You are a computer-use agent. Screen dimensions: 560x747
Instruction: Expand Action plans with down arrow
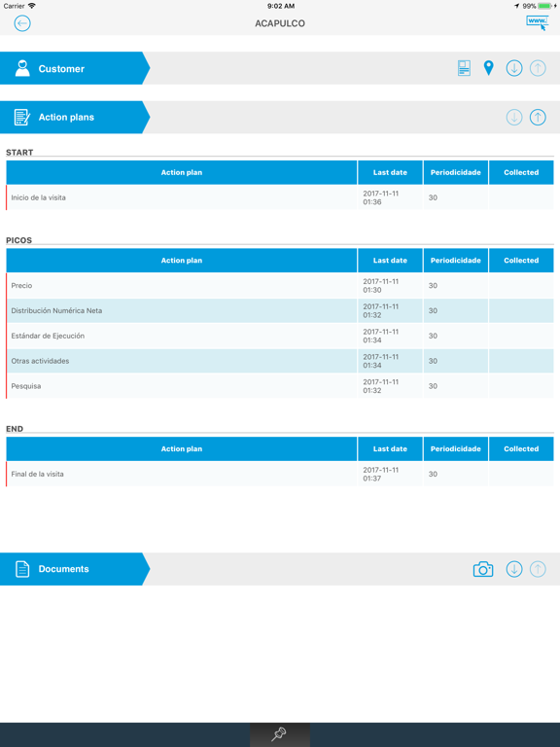point(513,117)
